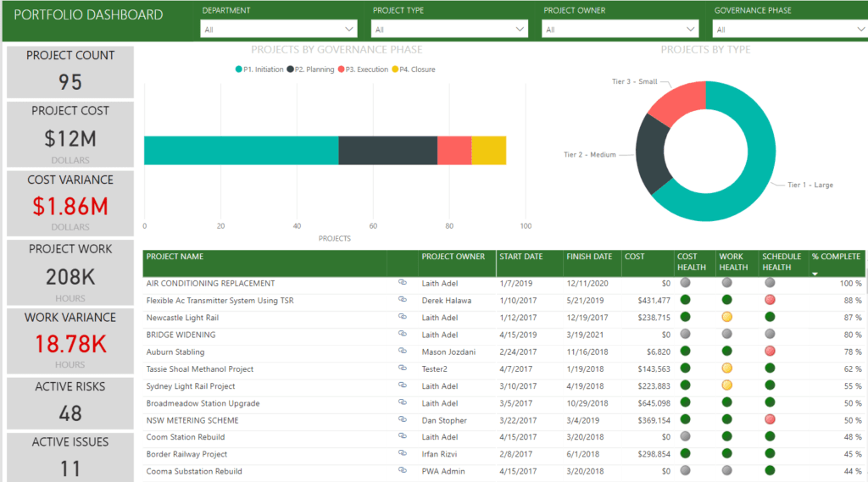This screenshot has width=868, height=482.
Task: Click link icon for BRIDGE WIDENING row
Action: coord(403,335)
